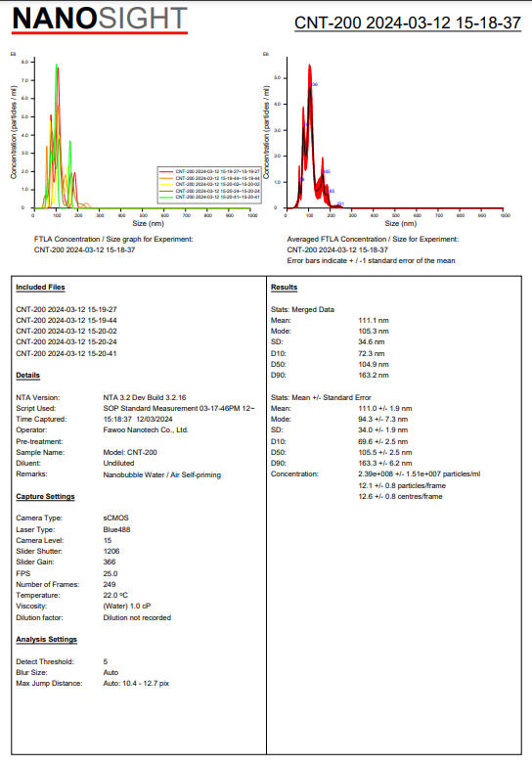Click concentration '2.39e+008 +/- 1.51e+007 particles/ml'
The height and width of the screenshot is (766, 532).
pos(420,473)
